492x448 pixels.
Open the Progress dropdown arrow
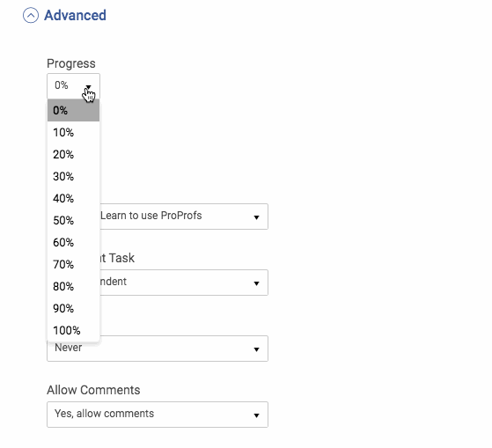click(x=89, y=86)
